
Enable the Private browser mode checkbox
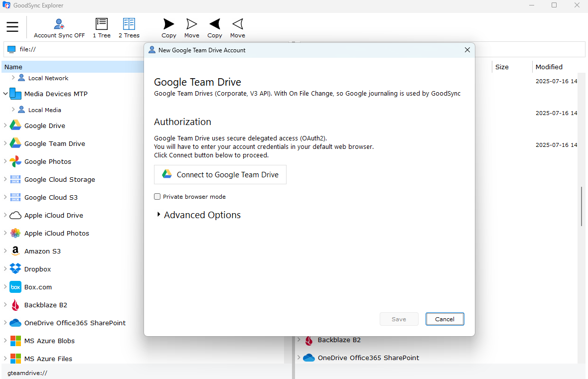click(157, 197)
